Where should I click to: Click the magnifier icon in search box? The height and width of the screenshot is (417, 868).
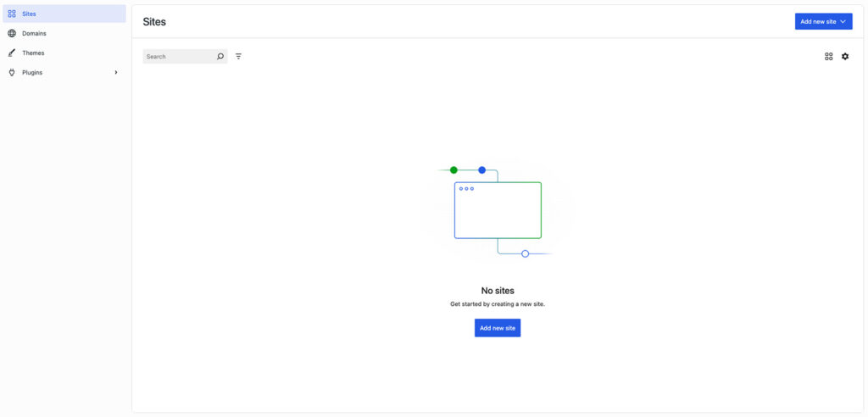[220, 57]
